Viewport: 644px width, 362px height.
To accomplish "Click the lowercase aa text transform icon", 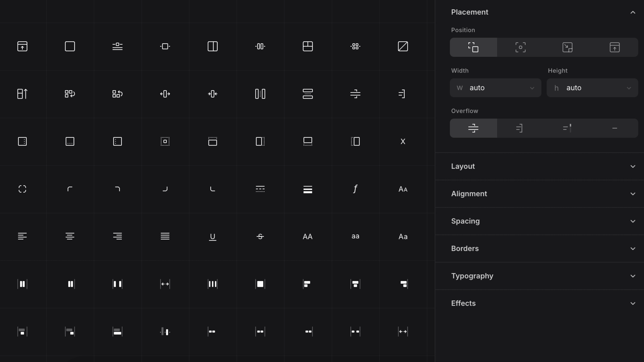I will (x=355, y=236).
